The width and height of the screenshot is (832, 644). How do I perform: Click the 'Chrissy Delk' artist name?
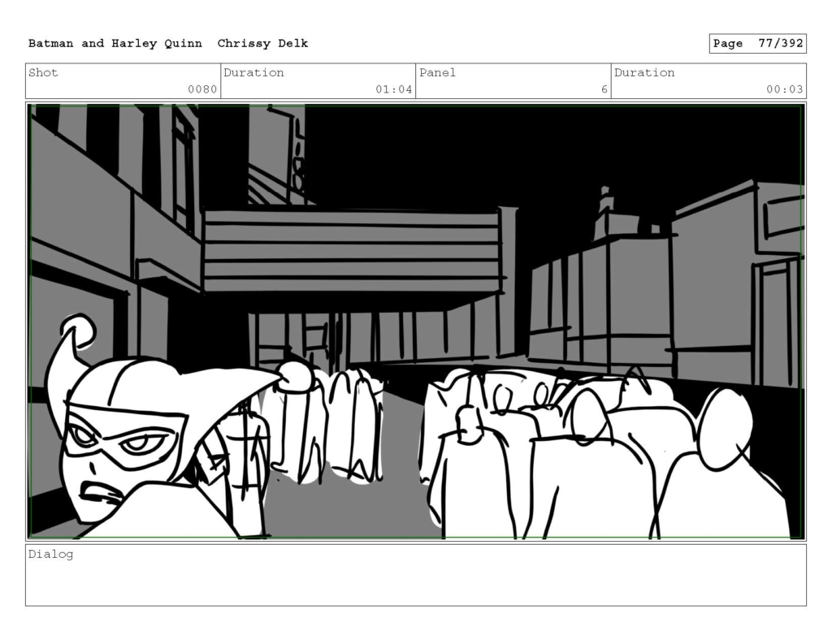click(x=262, y=44)
